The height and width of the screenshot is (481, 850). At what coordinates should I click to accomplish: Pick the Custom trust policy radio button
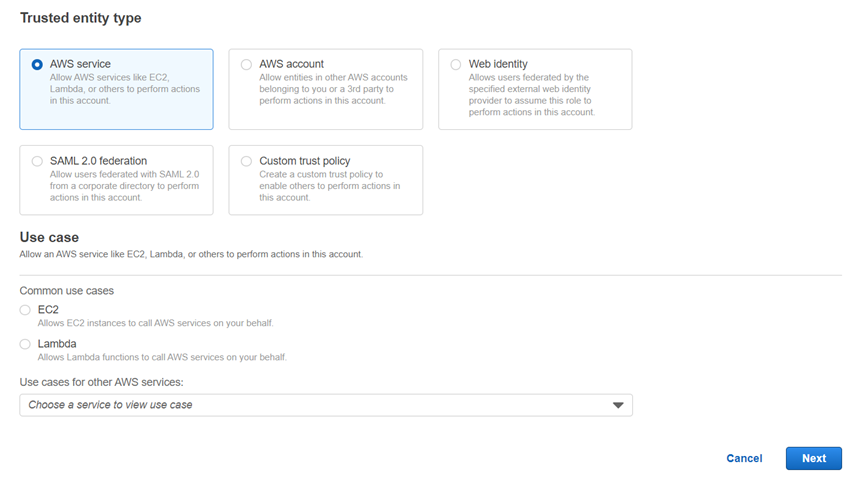tap(247, 161)
